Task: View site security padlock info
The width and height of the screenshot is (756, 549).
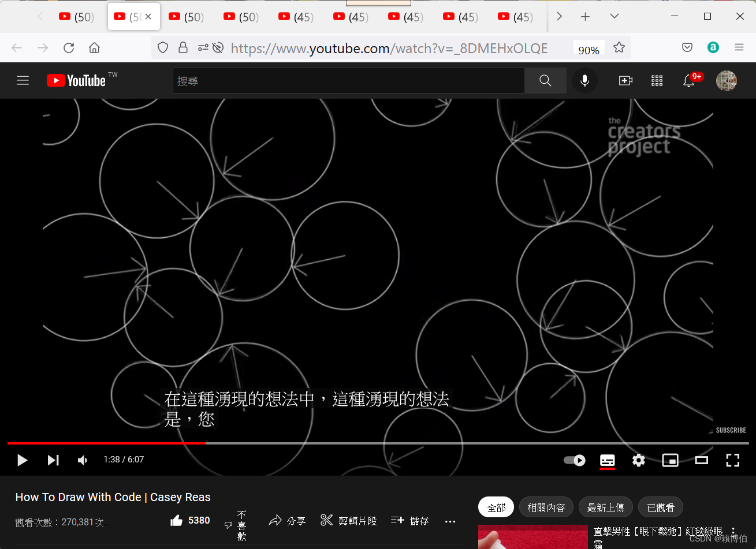Action: pos(183,48)
